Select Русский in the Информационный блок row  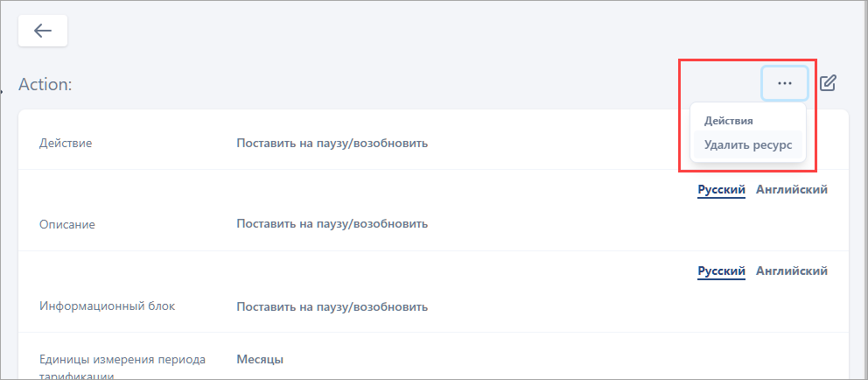(x=721, y=271)
